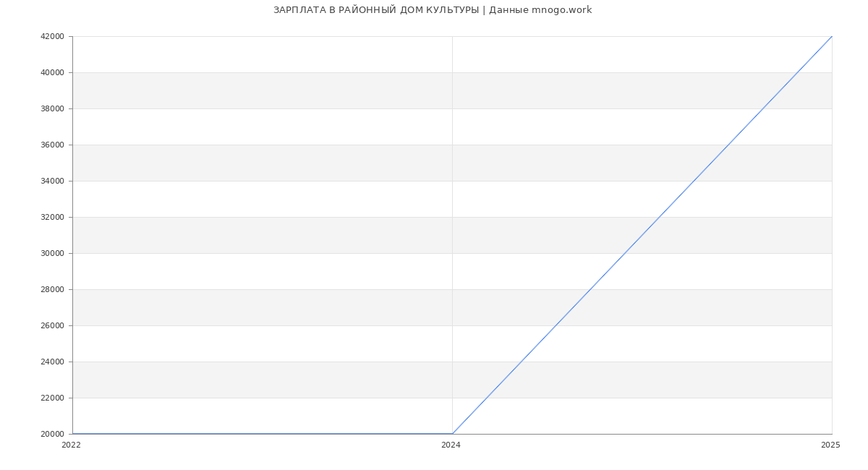Click the chart title about salary data
The height and width of the screenshot is (470, 868).
coord(433,10)
